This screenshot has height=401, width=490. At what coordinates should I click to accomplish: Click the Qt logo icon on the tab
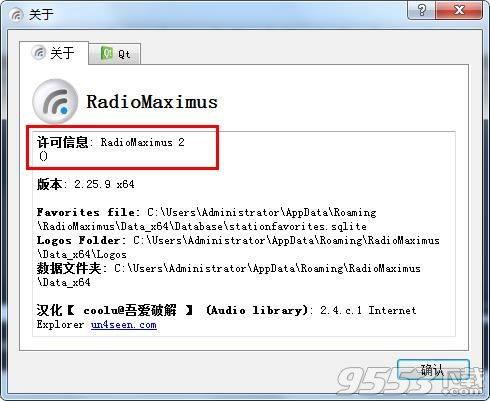pos(106,53)
